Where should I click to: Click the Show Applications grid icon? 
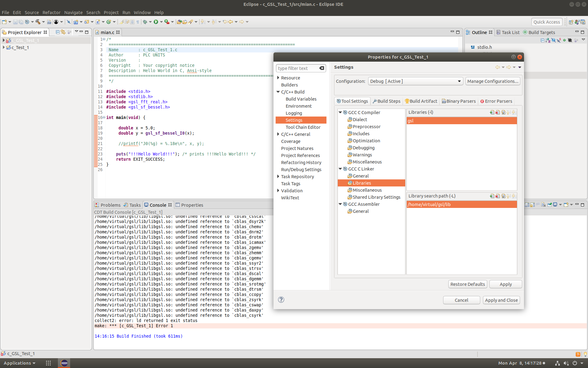point(48,363)
